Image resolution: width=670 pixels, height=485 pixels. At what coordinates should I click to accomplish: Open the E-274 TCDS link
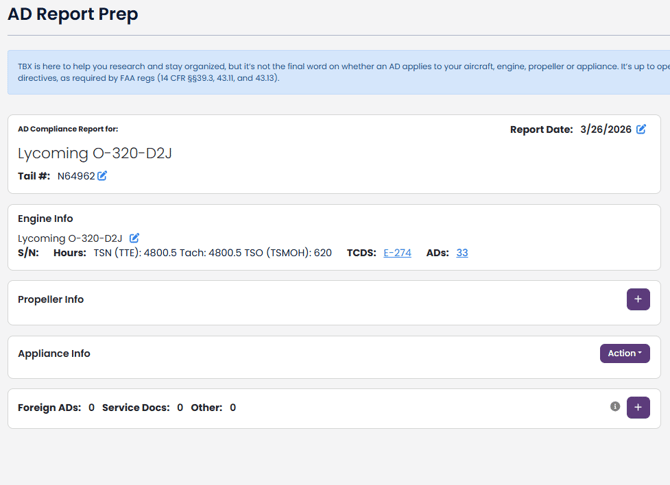397,253
